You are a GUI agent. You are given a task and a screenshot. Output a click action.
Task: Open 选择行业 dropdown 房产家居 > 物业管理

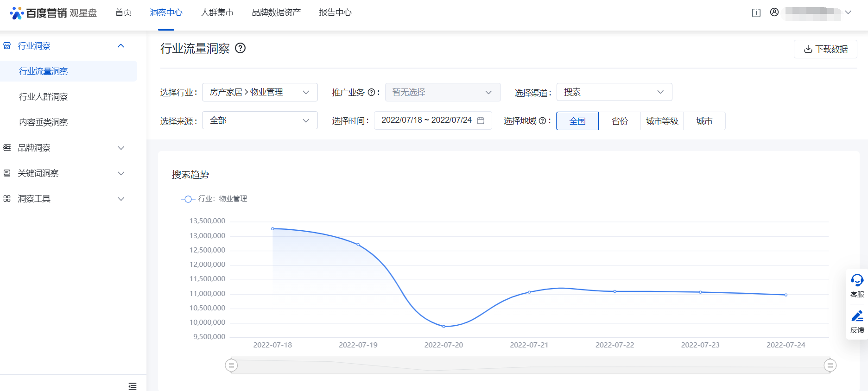pos(260,92)
